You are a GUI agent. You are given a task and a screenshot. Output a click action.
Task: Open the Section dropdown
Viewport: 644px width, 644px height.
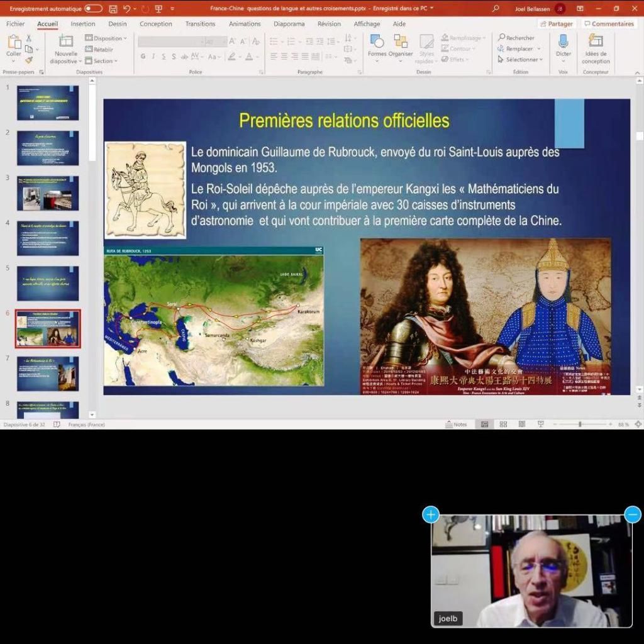pos(103,61)
